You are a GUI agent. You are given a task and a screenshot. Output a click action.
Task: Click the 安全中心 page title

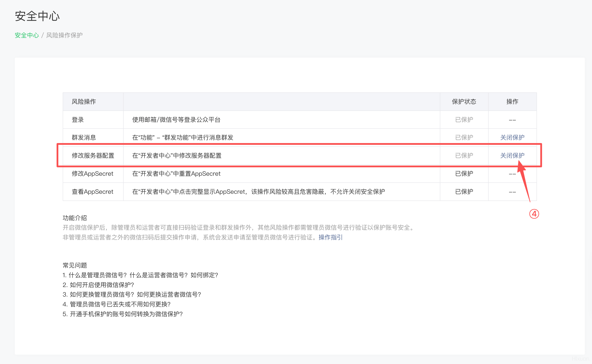pos(37,16)
